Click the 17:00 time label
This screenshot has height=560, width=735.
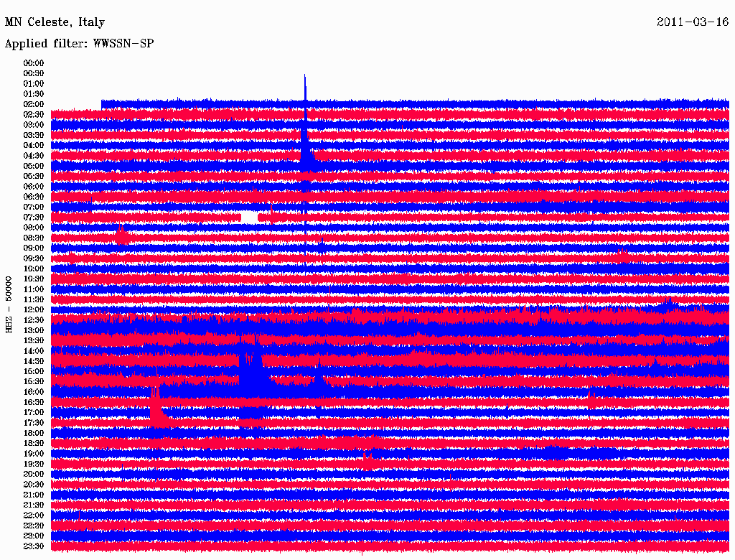click(x=33, y=412)
